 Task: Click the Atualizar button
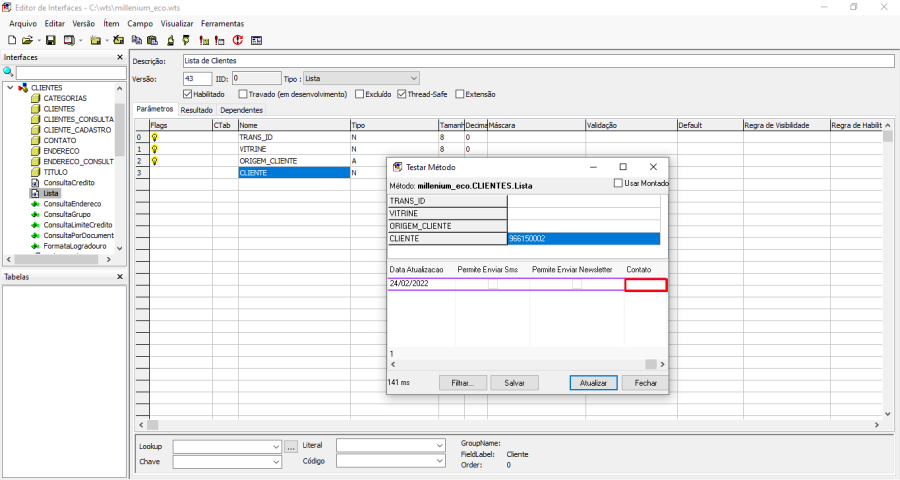point(593,383)
